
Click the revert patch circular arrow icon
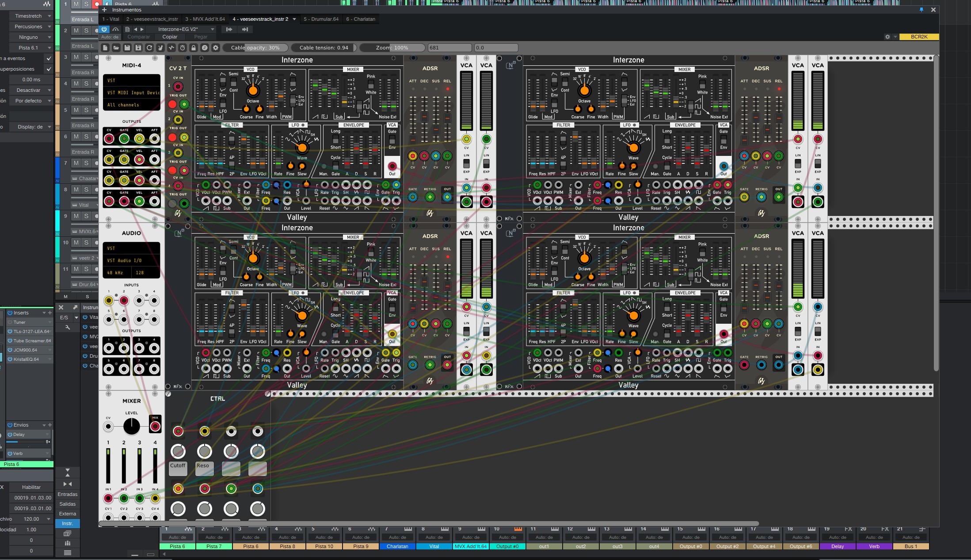[149, 48]
